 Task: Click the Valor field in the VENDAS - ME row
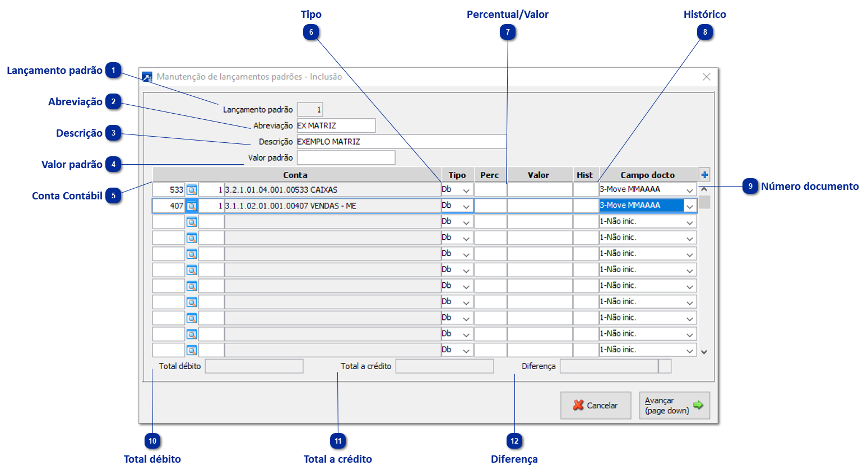coord(540,206)
